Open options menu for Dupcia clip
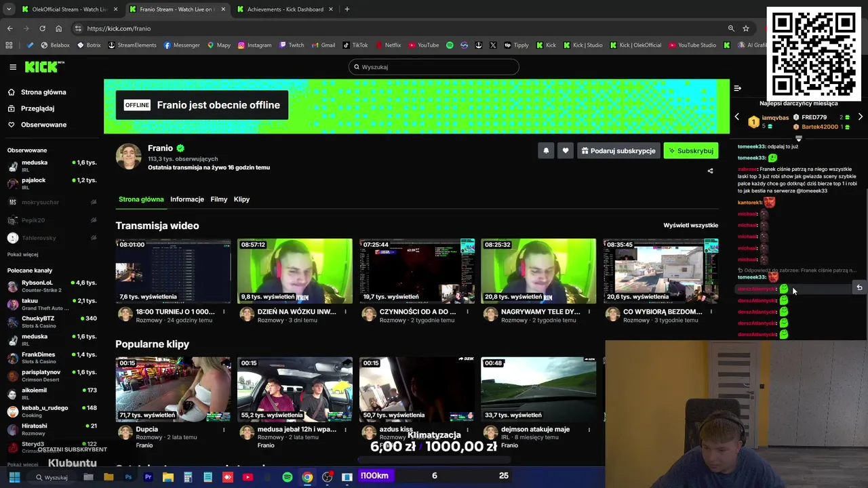The width and height of the screenshot is (868, 488). pos(224,429)
